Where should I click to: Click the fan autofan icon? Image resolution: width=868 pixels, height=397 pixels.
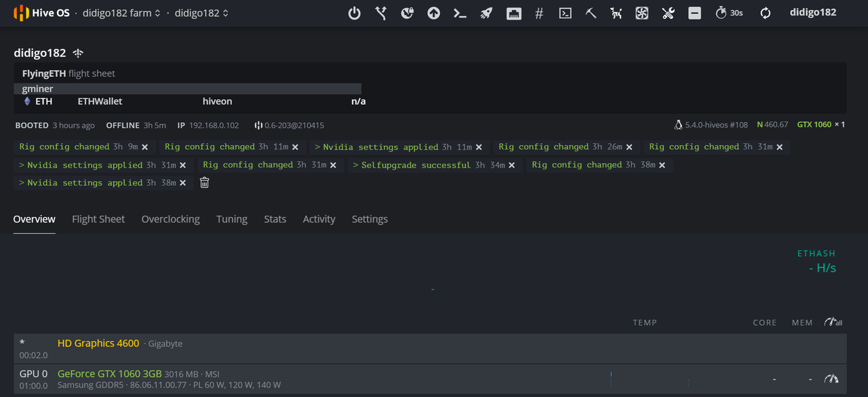642,13
